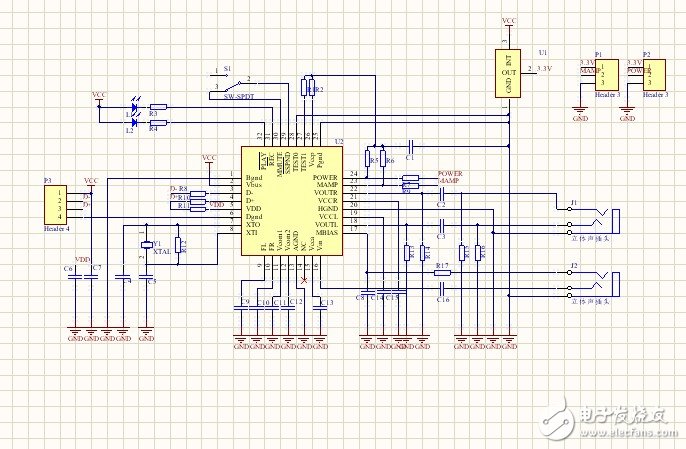
Task: Click the red POWER net label
Action: coord(450,172)
